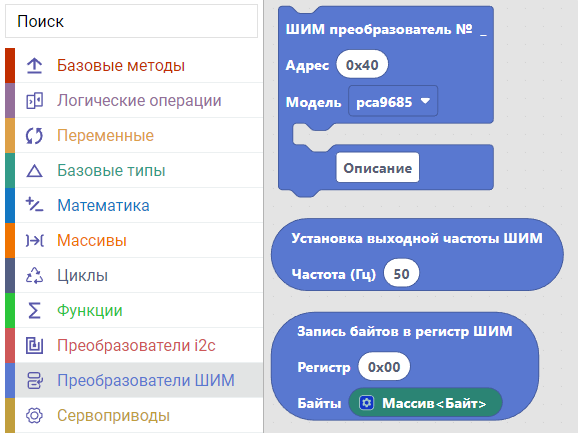Click the upload arrow icon for Базовые методы

point(34,66)
